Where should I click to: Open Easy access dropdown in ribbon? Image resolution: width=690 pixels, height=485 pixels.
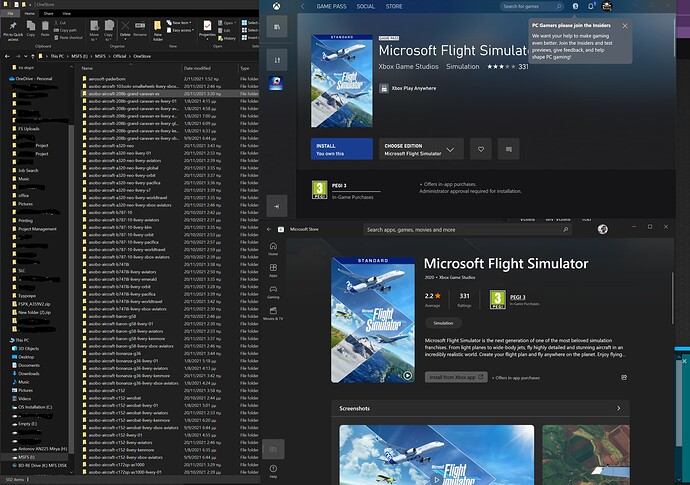pyautogui.click(x=180, y=30)
